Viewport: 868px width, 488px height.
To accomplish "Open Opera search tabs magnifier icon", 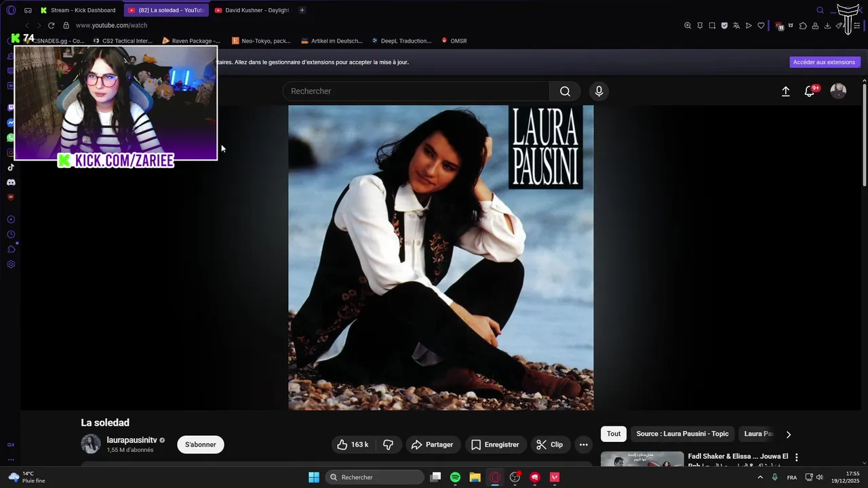I will coord(820,10).
